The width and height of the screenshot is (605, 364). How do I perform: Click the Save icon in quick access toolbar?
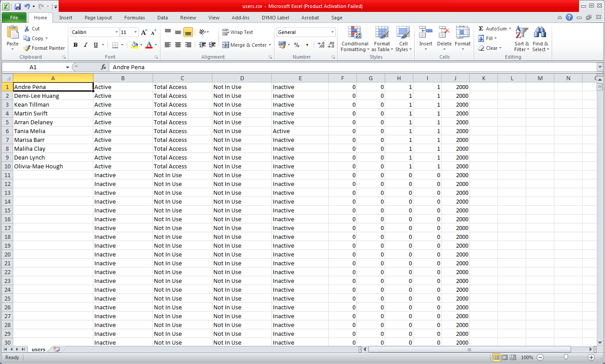[18, 6]
